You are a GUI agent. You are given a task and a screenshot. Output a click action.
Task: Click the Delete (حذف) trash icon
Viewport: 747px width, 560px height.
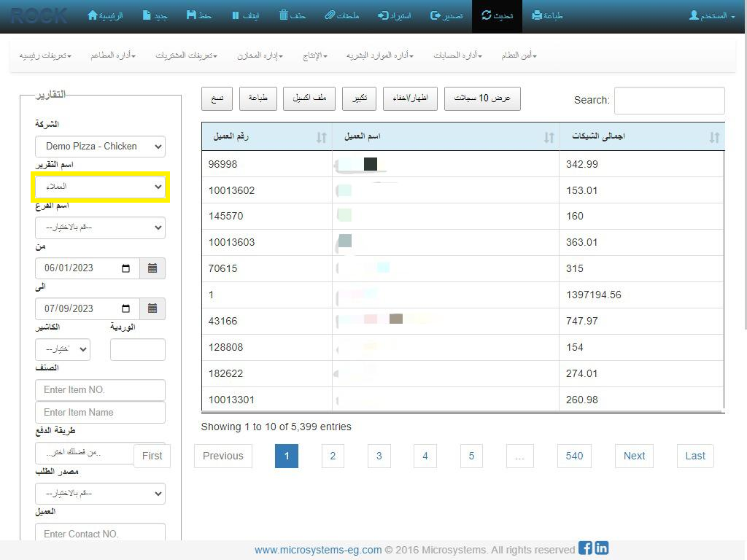click(284, 15)
